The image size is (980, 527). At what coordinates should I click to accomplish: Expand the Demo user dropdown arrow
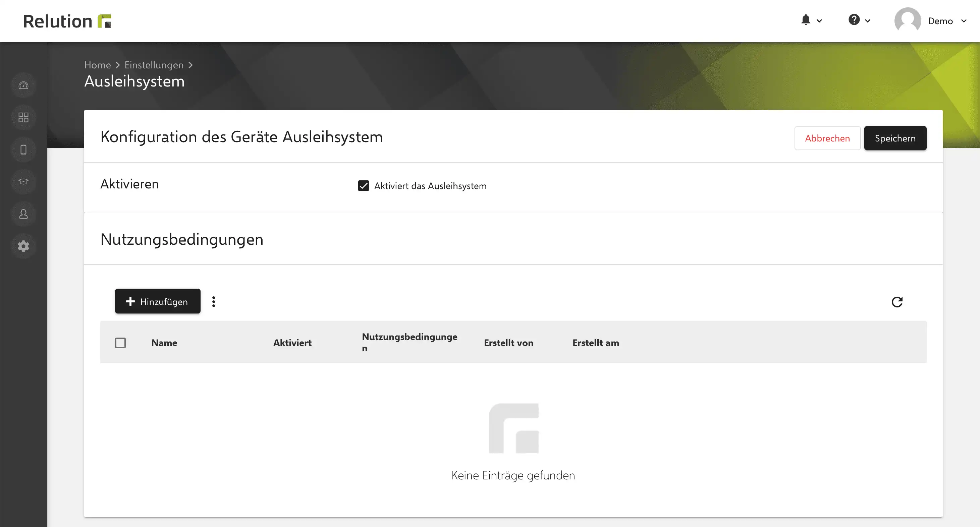[x=964, y=21]
